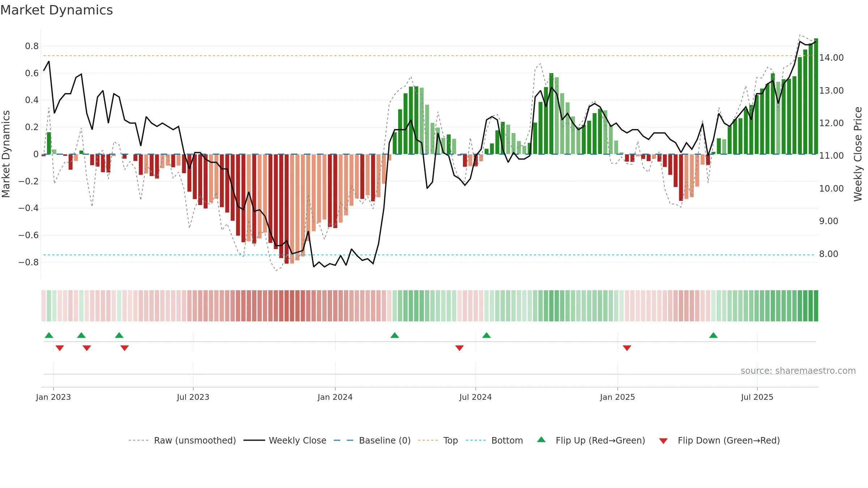The image size is (868, 488).
Task: Select the Flip Down marker just after Jan 2025
Action: point(627,348)
